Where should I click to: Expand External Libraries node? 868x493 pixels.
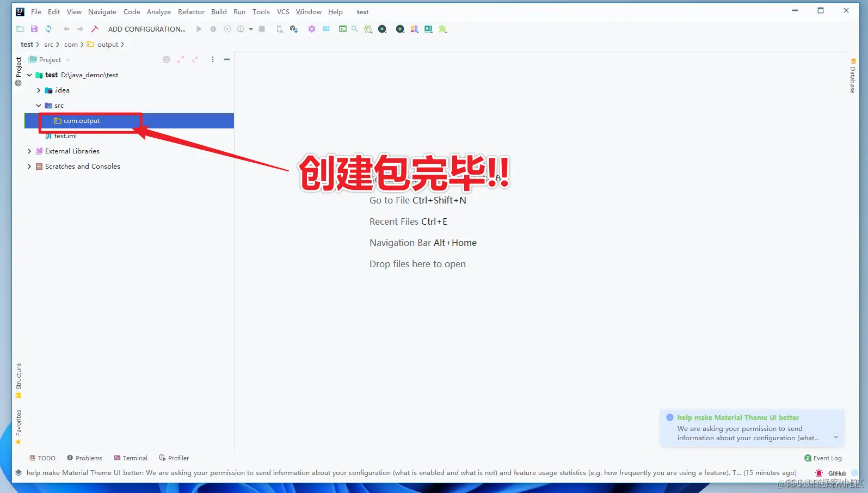29,151
